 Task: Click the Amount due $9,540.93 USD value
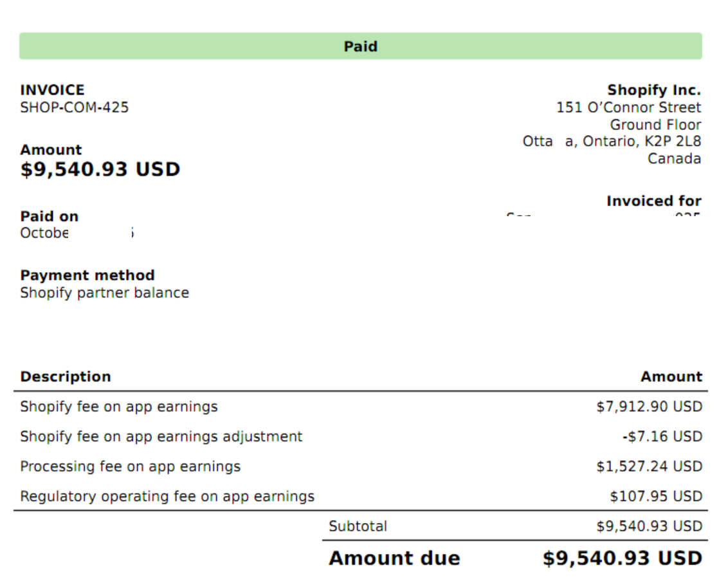coord(622,558)
